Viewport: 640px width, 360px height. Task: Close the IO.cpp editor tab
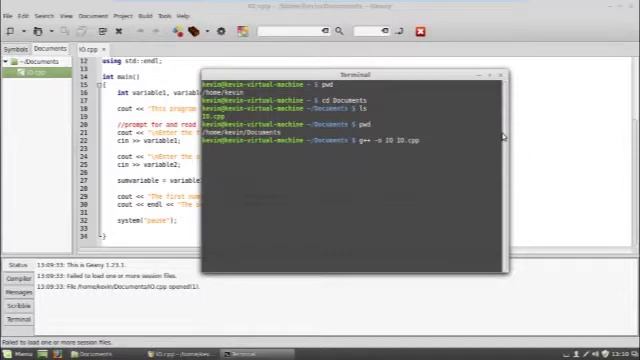point(104,49)
